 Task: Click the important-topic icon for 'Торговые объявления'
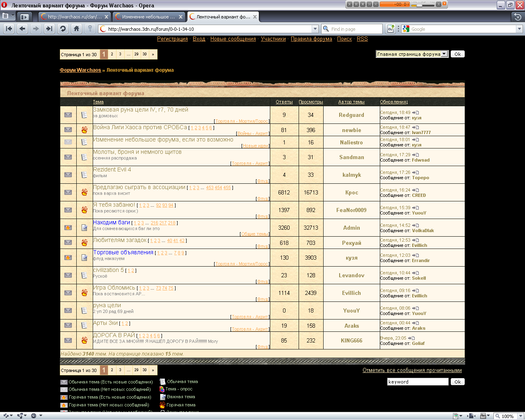[x=84, y=258]
